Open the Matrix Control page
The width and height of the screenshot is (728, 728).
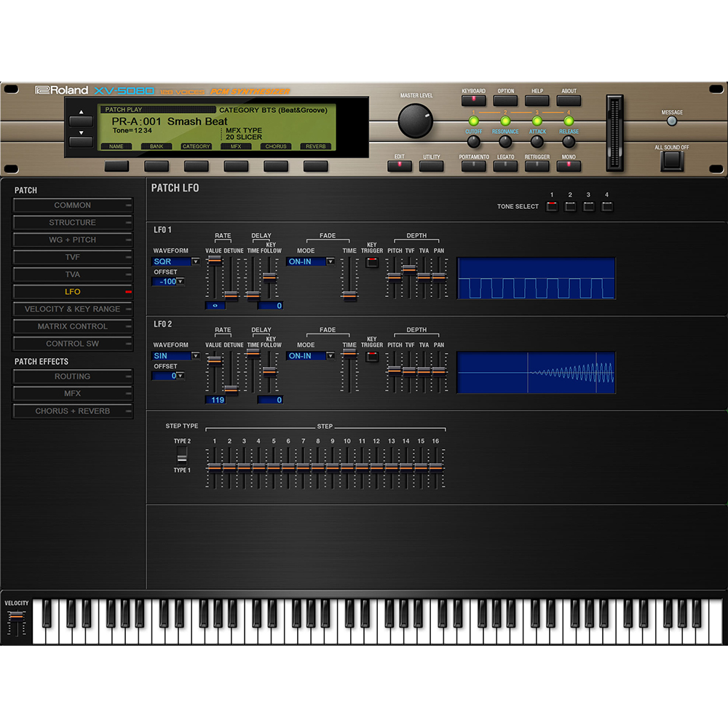pyautogui.click(x=73, y=326)
